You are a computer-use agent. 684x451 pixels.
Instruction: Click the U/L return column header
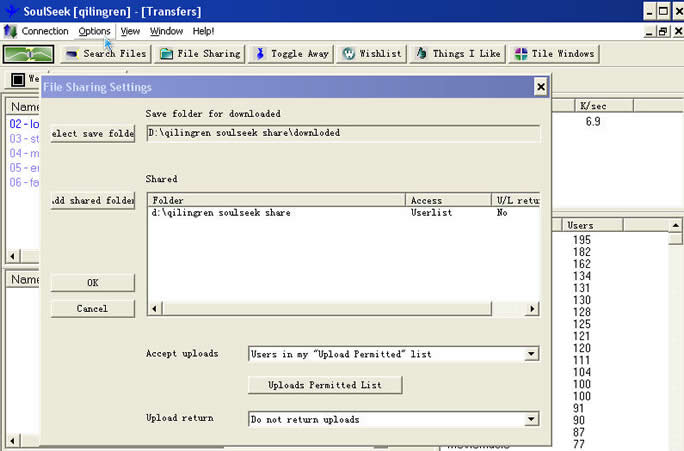(x=516, y=200)
